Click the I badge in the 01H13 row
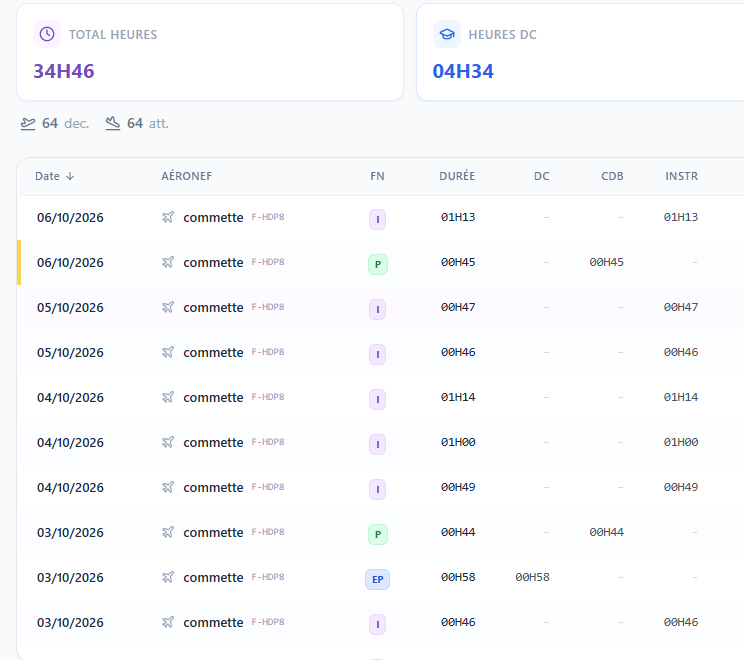This screenshot has height=660, width=744. click(378, 219)
